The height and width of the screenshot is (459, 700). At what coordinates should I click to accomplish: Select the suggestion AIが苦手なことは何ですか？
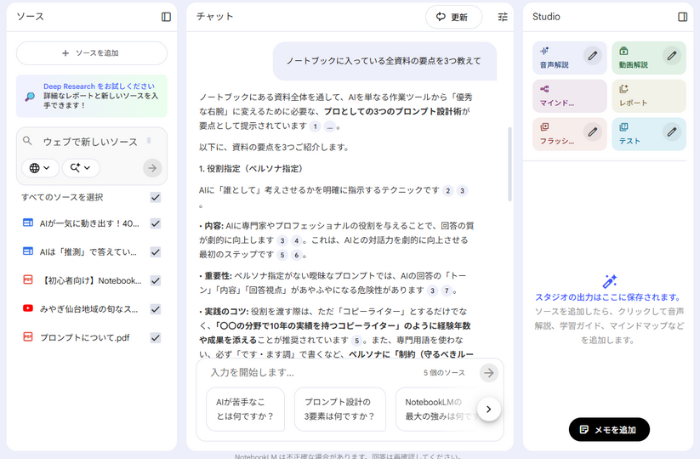245,409
